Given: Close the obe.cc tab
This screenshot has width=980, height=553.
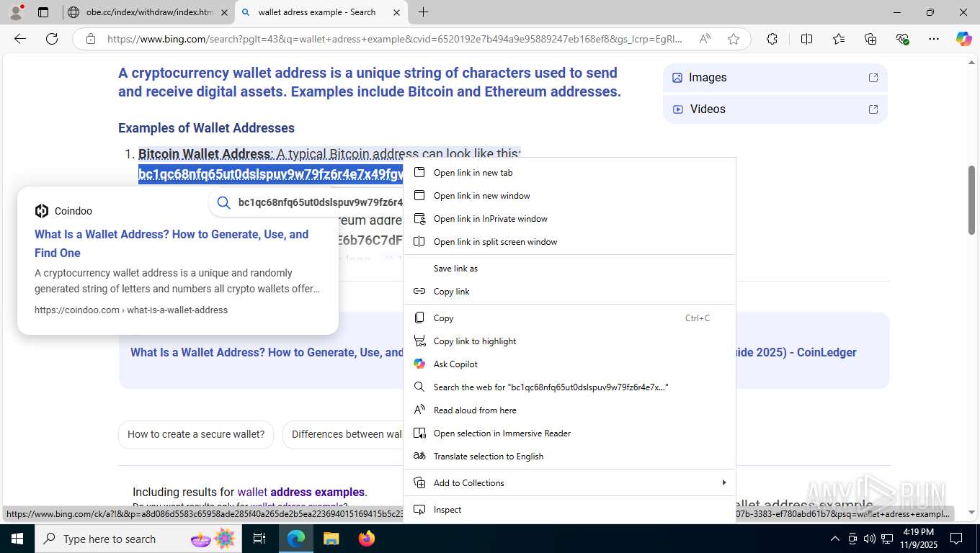Looking at the screenshot, I should tap(224, 12).
